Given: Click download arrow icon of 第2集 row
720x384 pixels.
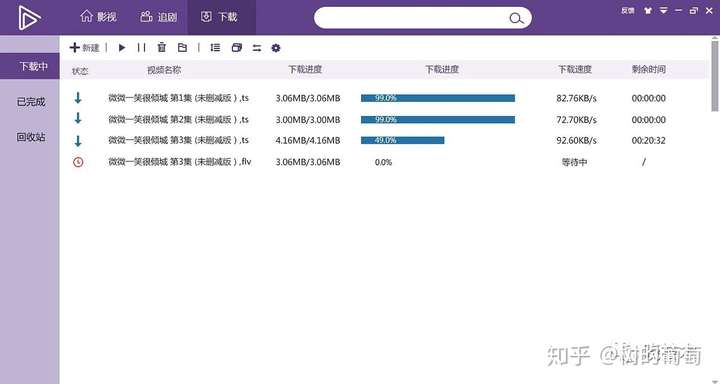Looking at the screenshot, I should point(78,119).
